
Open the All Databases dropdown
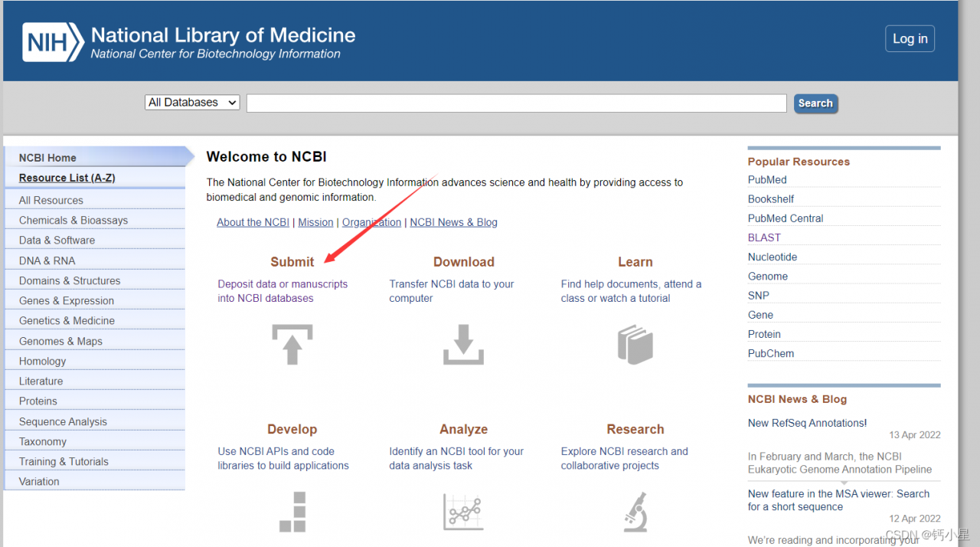[192, 103]
